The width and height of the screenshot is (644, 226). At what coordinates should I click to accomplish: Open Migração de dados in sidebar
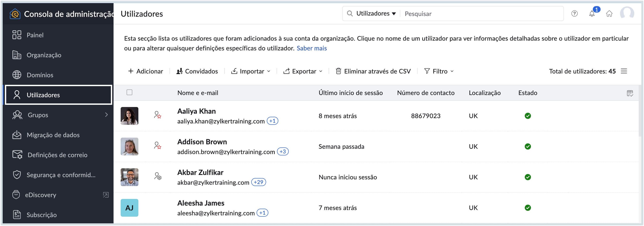[53, 135]
